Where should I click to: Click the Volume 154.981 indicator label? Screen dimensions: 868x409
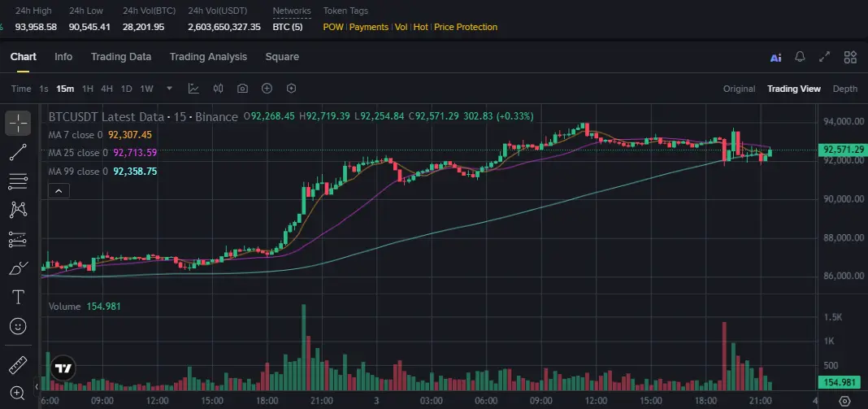[85, 307]
